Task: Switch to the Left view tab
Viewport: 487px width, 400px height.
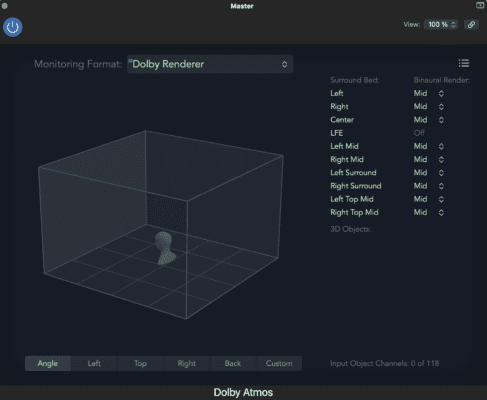Action: (94, 363)
